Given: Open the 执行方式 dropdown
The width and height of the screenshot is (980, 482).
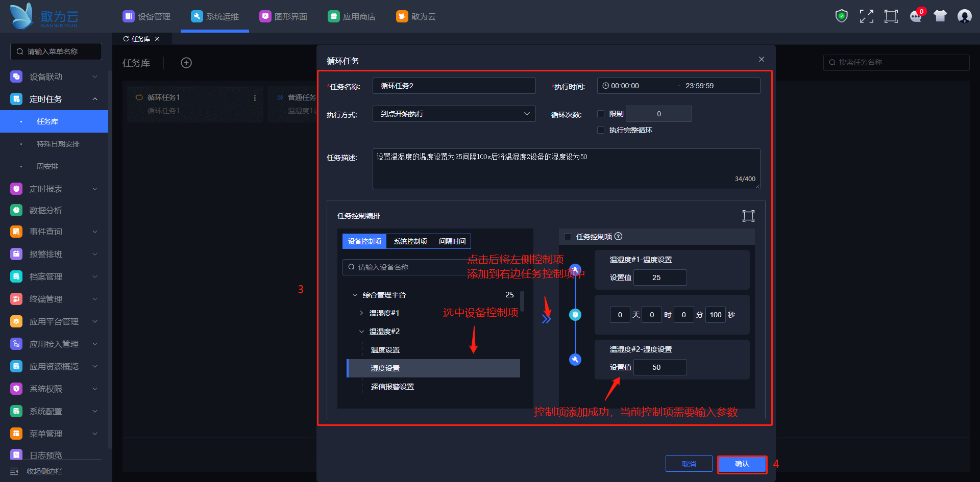Looking at the screenshot, I should point(454,114).
